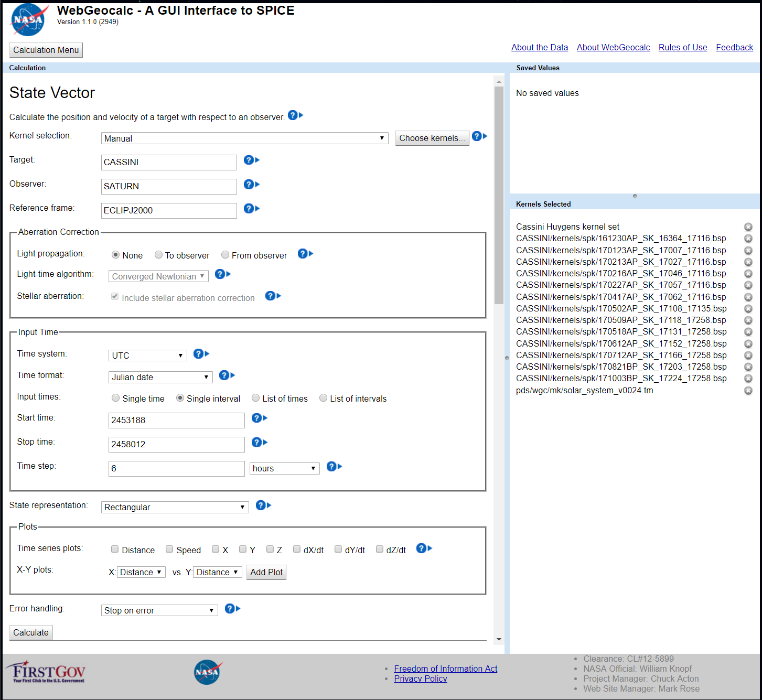Click the NASA logo in header
Viewport: 762px width, 700px height.
click(29, 19)
